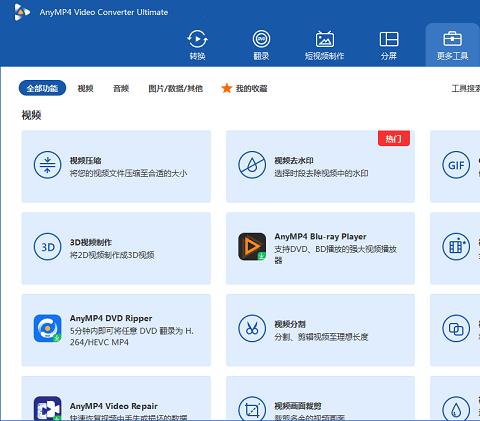Click the red 热门 badge

[x=394, y=138]
